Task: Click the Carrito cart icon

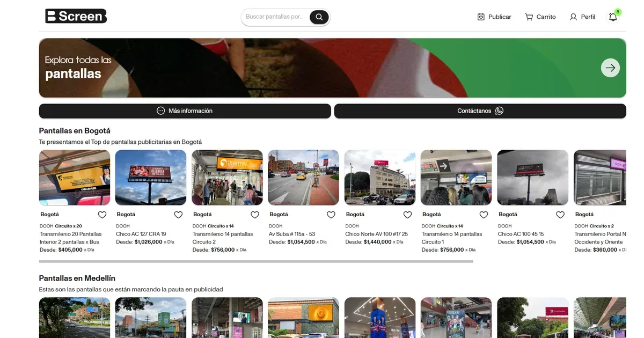Action: click(x=529, y=17)
